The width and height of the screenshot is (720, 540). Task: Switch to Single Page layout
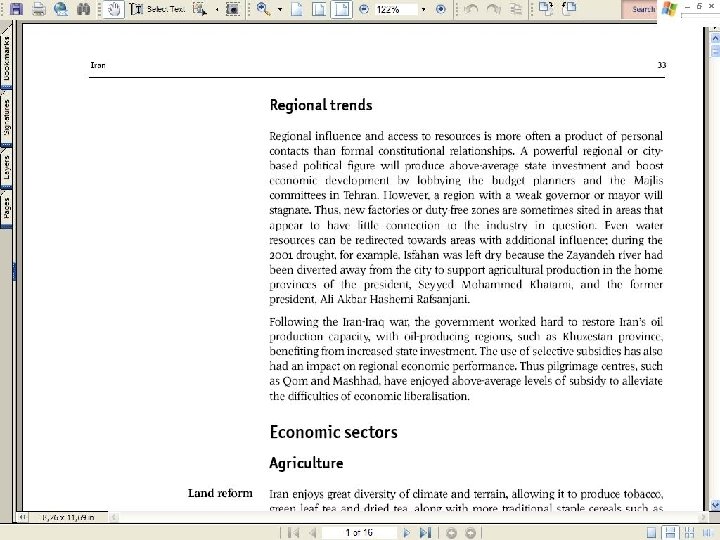click(x=651, y=533)
